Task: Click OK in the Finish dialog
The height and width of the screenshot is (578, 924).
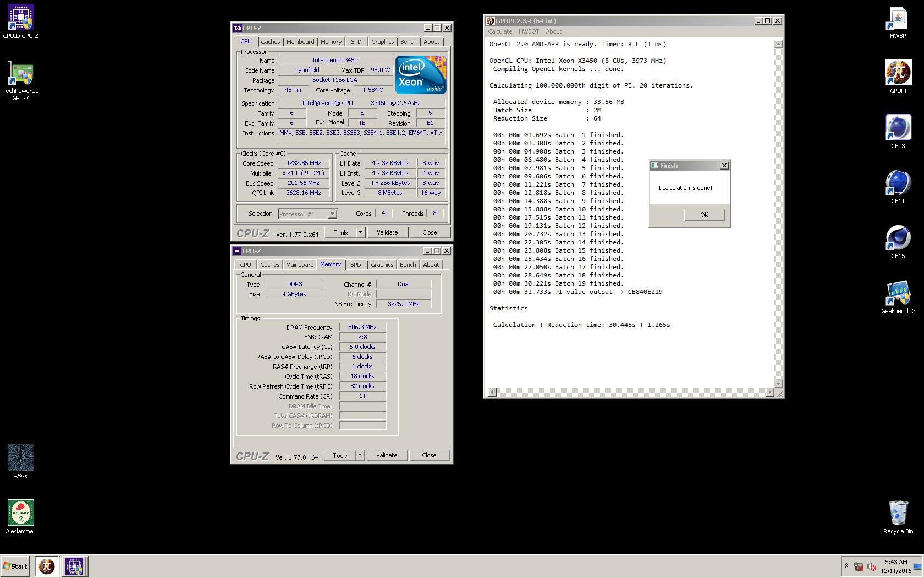Action: 704,215
